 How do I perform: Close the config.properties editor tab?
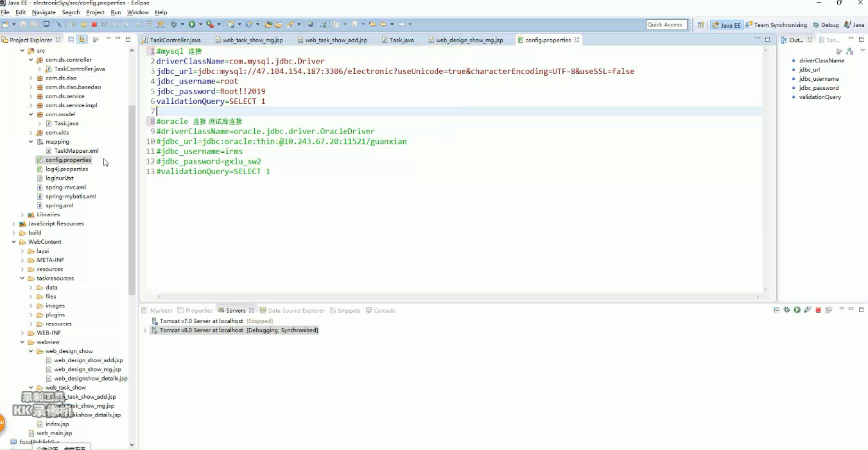click(x=577, y=40)
